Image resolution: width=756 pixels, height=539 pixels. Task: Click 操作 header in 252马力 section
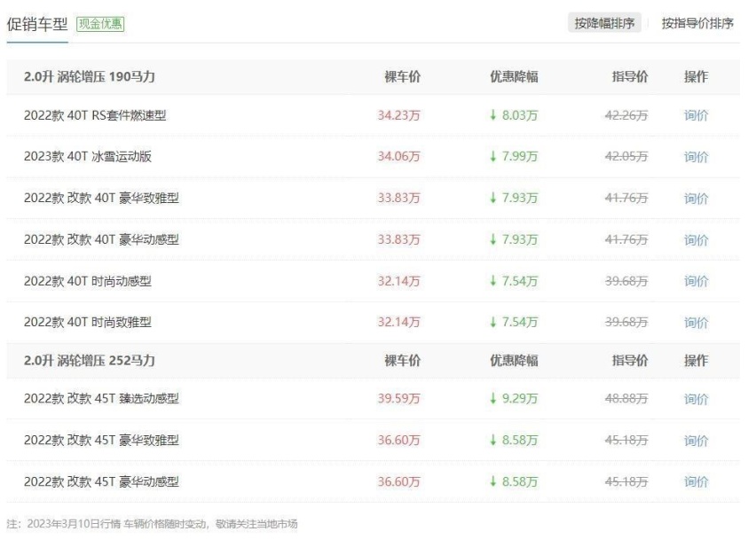696,360
